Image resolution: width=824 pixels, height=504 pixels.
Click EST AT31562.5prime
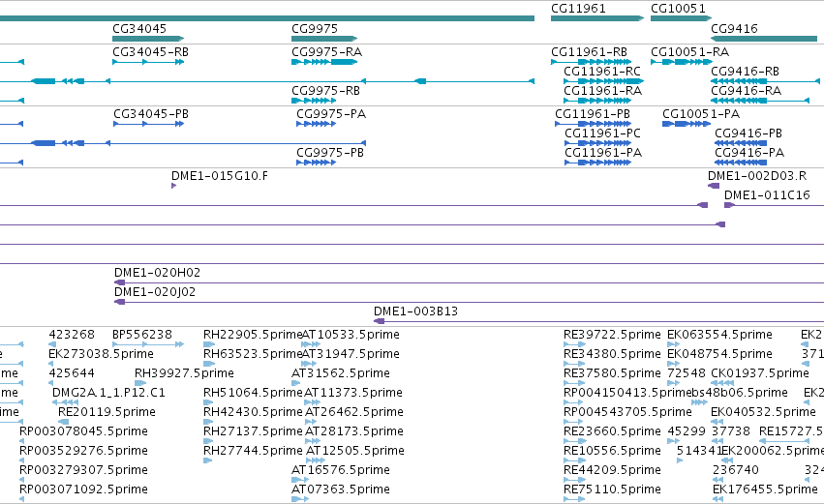341,373
